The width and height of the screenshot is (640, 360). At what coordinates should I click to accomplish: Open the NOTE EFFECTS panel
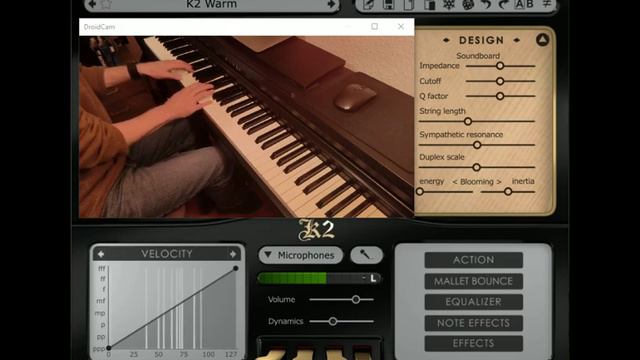pos(473,323)
